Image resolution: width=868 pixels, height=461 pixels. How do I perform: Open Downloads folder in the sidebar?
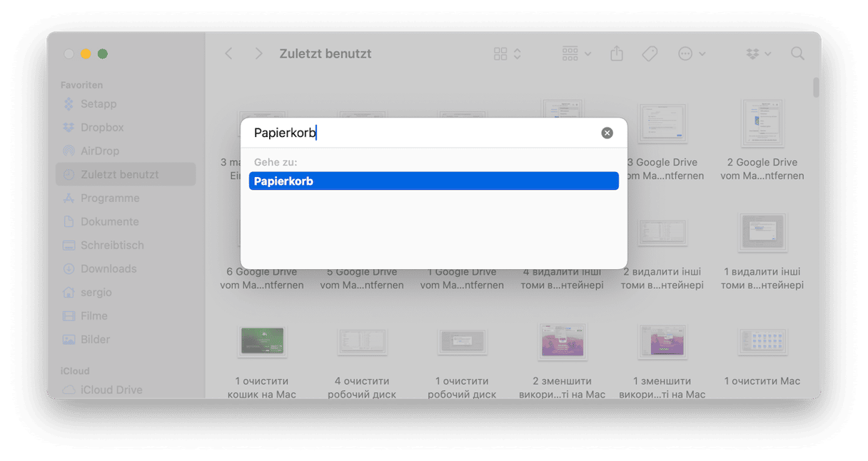[108, 269]
